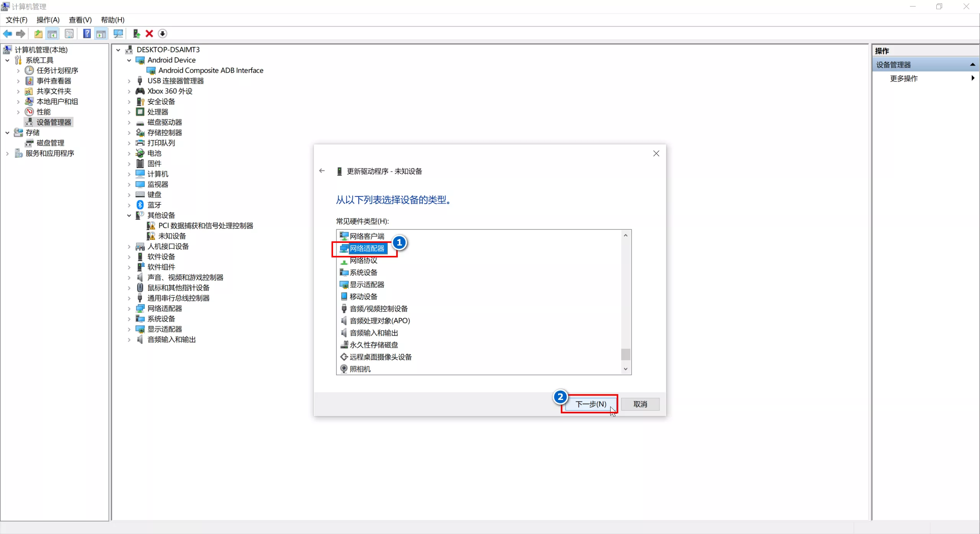Click the 取消 button in dialog
This screenshot has height=534, width=980.
[x=640, y=404]
